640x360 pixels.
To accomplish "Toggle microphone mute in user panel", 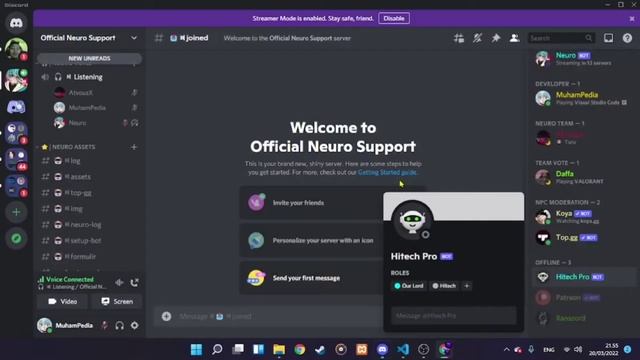I will tap(104, 325).
